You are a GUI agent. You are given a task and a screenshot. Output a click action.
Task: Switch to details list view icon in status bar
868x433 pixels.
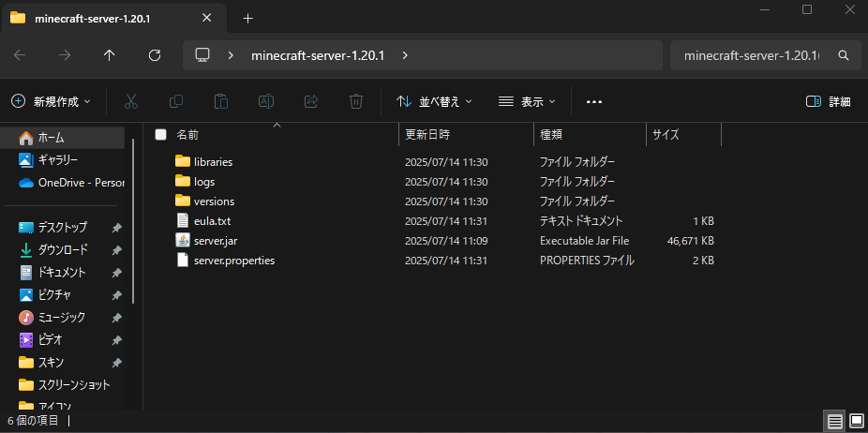coord(835,422)
